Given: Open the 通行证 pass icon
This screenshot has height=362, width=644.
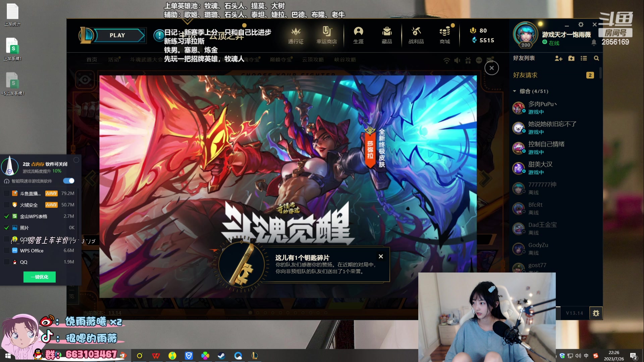Looking at the screenshot, I should pos(296,36).
